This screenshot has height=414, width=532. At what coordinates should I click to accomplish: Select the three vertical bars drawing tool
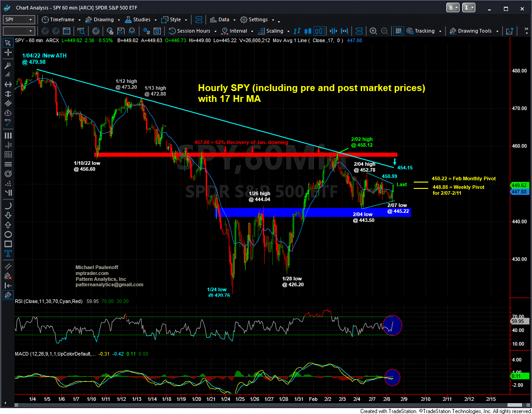tap(8, 135)
